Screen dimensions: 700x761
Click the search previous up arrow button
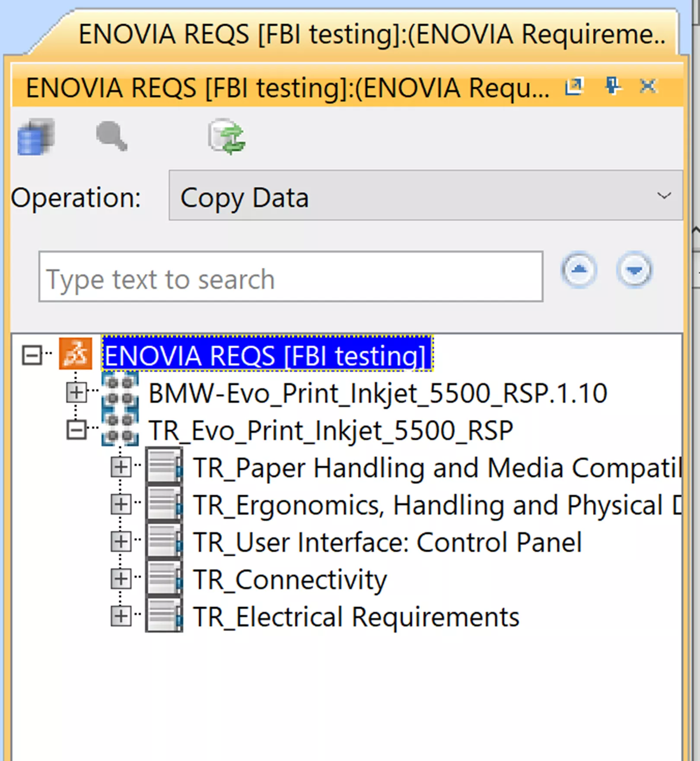(579, 270)
